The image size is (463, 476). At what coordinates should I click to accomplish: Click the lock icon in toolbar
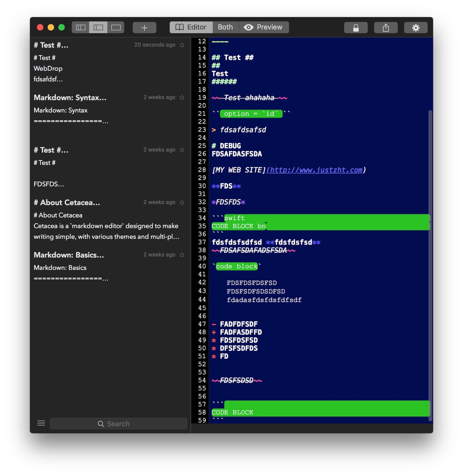pos(355,28)
